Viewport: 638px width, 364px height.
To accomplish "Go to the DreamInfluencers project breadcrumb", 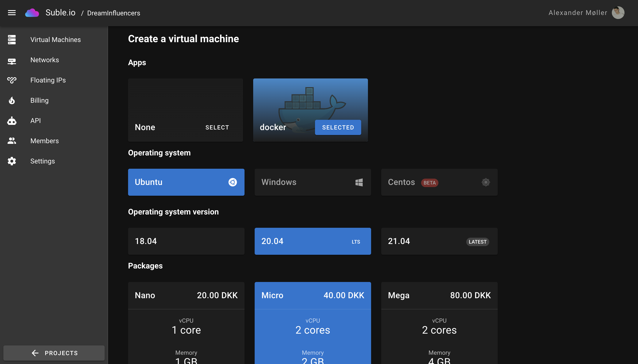I will [x=114, y=13].
